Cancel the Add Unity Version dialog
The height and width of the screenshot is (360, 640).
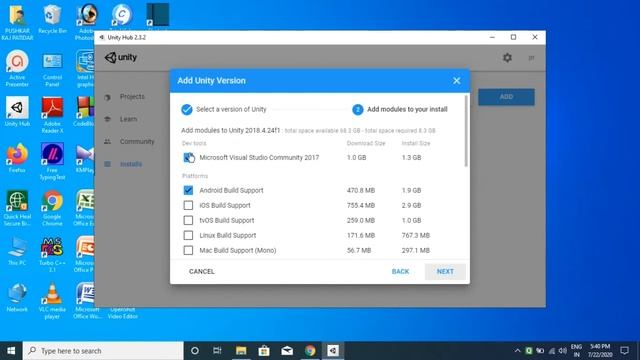pos(202,271)
